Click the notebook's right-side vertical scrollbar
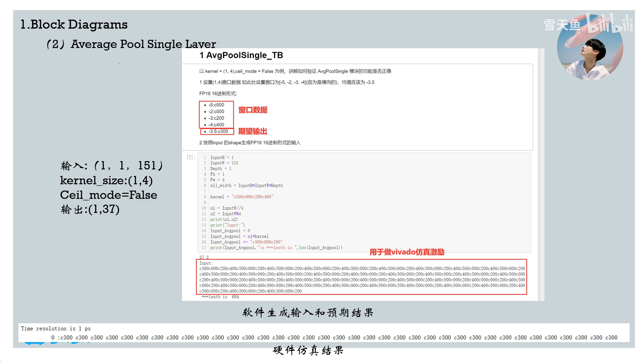Screen dimensions: 644x362 click(x=541, y=174)
